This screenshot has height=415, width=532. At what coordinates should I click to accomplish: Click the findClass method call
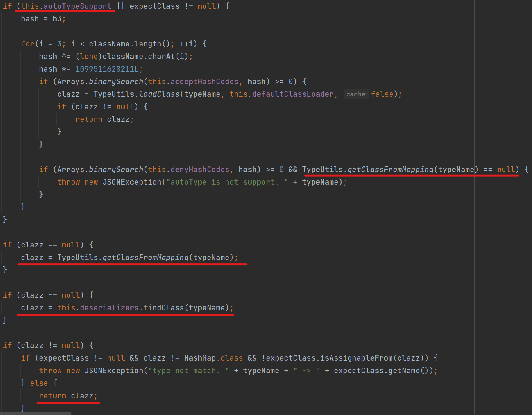[x=164, y=308]
